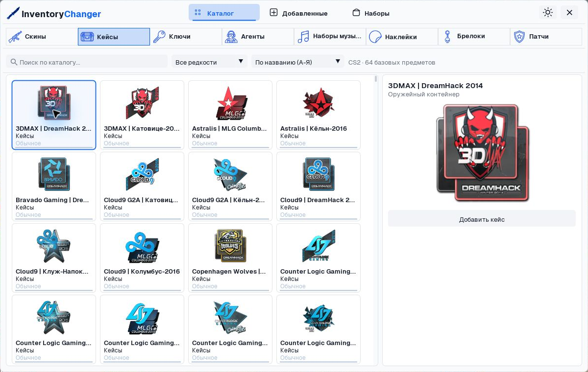The height and width of the screenshot is (372, 588).
Task: Select the 3DMAX | DreamHack 2014 card
Action: [54, 115]
